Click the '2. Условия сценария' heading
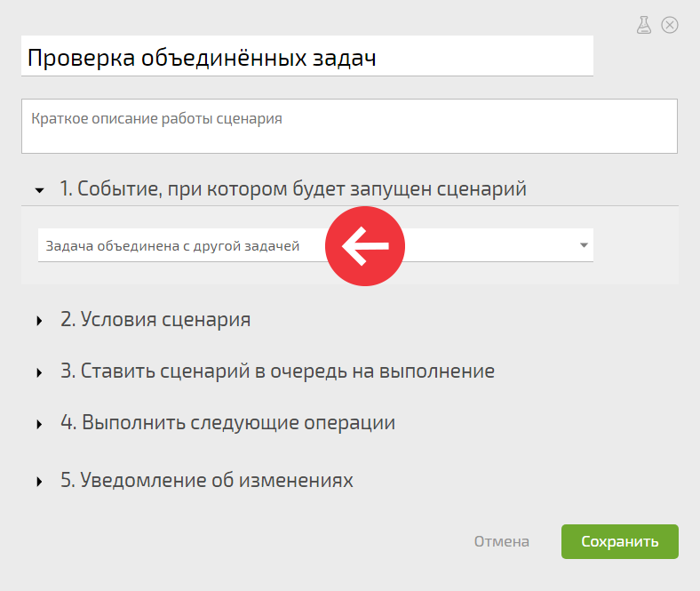This screenshot has height=591, width=700. pyautogui.click(x=155, y=319)
